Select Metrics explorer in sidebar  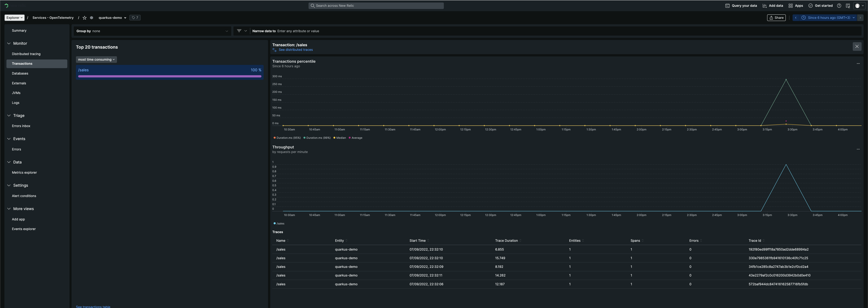coord(24,173)
